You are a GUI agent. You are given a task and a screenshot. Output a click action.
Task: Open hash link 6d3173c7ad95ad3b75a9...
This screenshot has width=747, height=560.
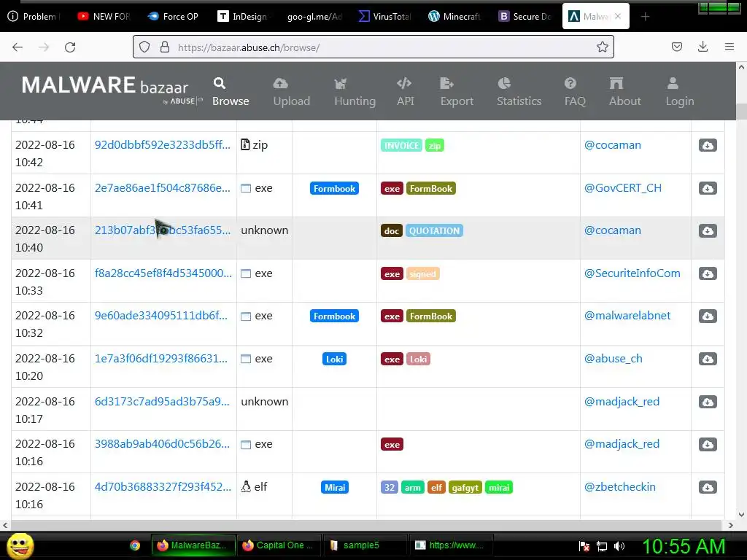pos(162,401)
